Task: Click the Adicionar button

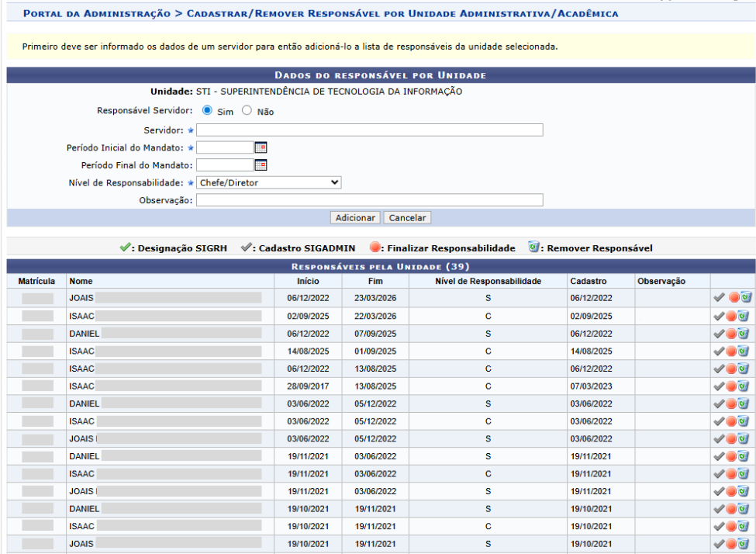Action: pos(355,218)
